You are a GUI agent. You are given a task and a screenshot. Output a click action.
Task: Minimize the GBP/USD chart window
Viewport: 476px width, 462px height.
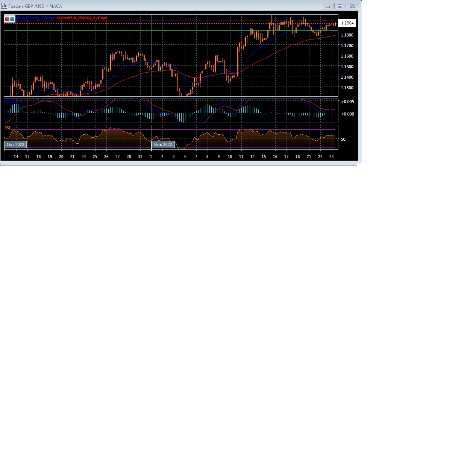pyautogui.click(x=327, y=6)
